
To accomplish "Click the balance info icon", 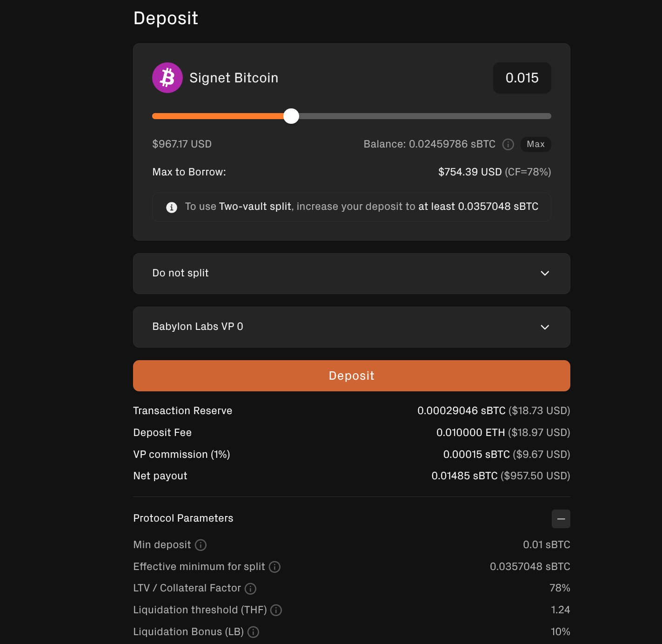I will [508, 144].
